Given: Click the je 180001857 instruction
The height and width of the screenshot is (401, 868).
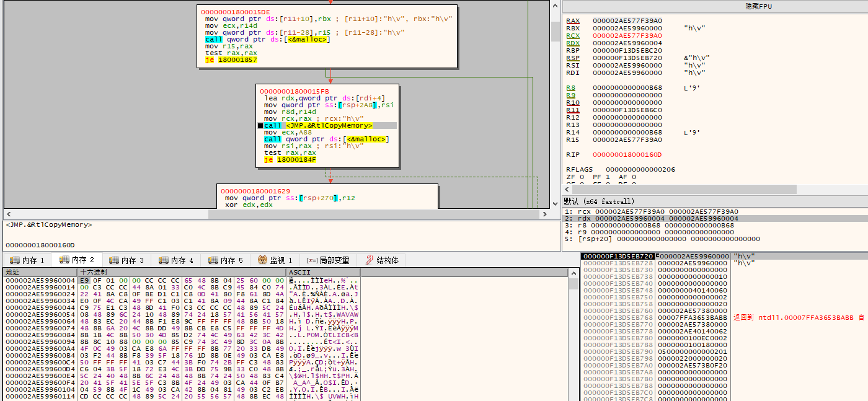Looking at the screenshot, I should (x=231, y=60).
